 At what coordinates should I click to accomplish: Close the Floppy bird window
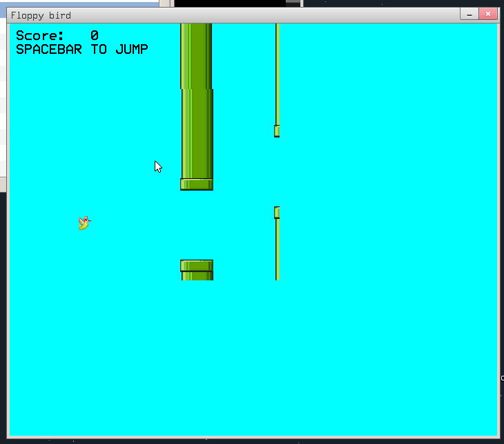488,14
